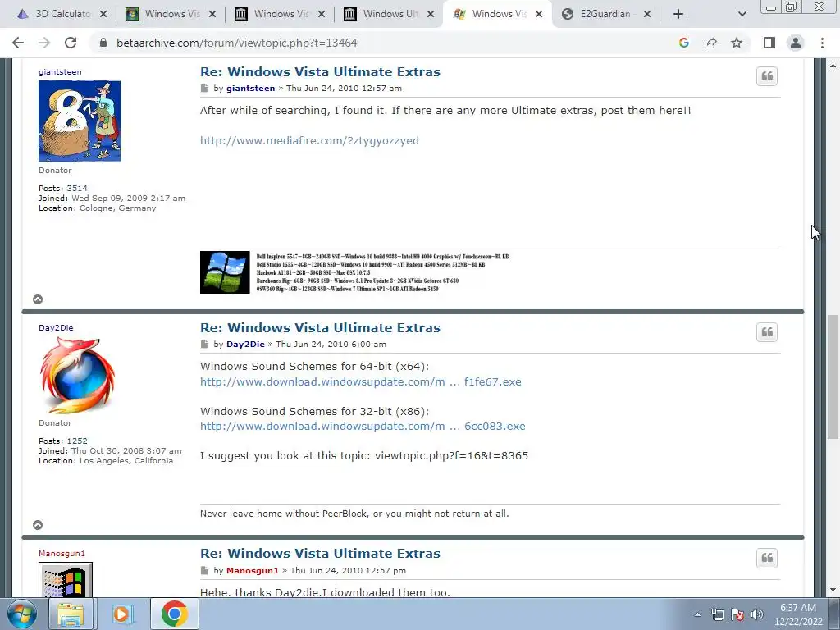Open Manosgun1 username link in sidebar
The width and height of the screenshot is (840, 630).
point(62,554)
